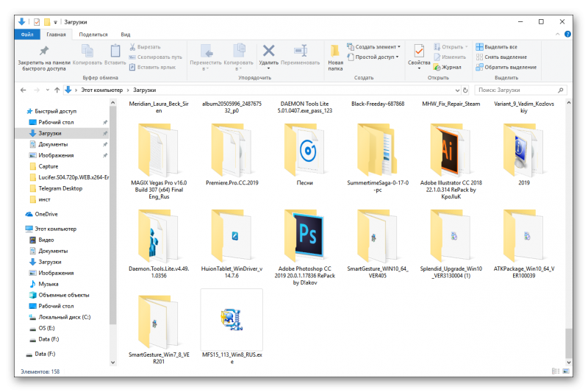
Task: Switch to large icons view in status bar
Action: (566, 371)
